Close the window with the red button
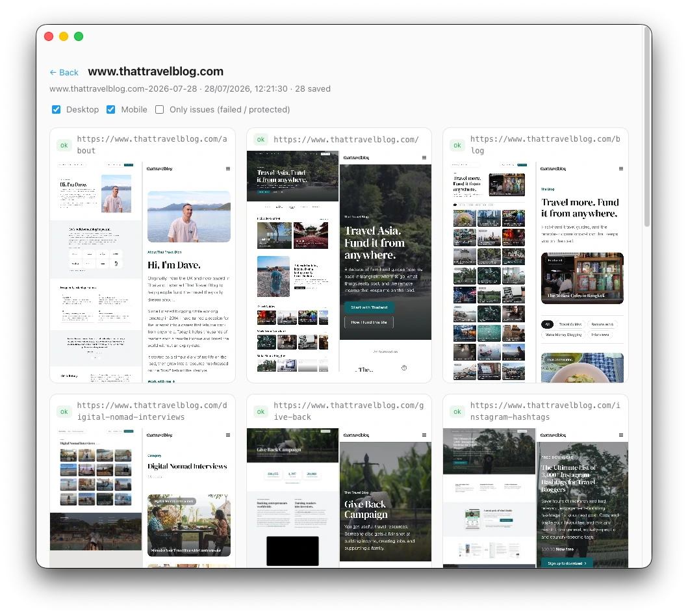Screen dimensions: 688x616 [x=49, y=36]
